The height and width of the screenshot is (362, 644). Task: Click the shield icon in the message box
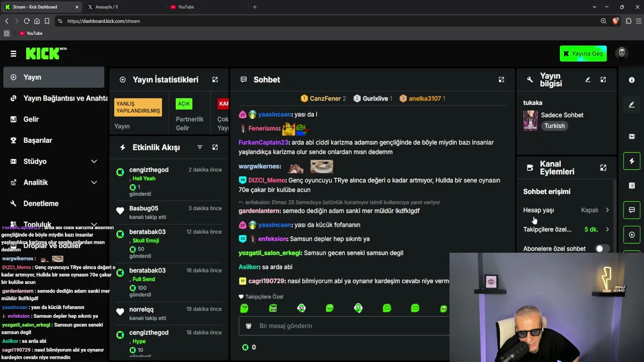[249, 326]
